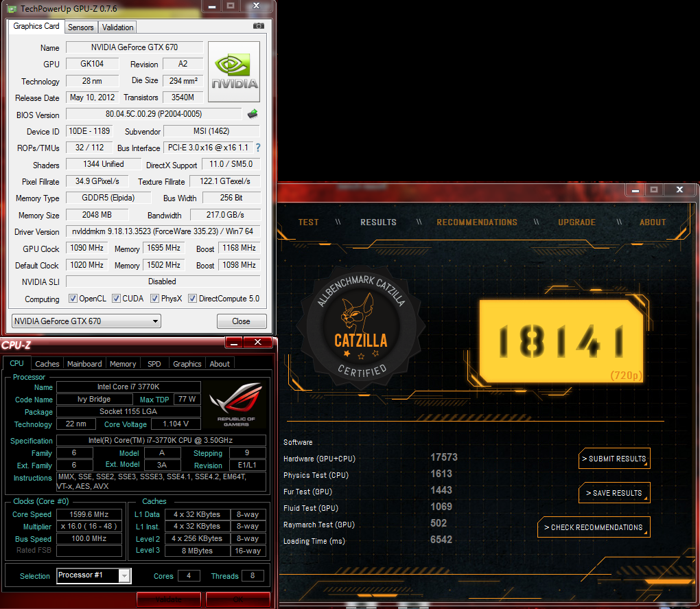Click CHECK RECOMMENDATIONS button
The image size is (700, 609).
[x=594, y=527]
